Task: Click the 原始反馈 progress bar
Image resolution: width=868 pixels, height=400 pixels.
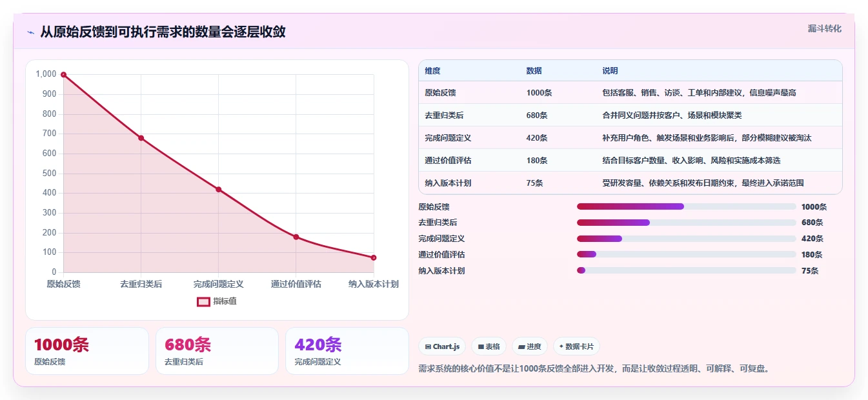Action: pos(687,206)
